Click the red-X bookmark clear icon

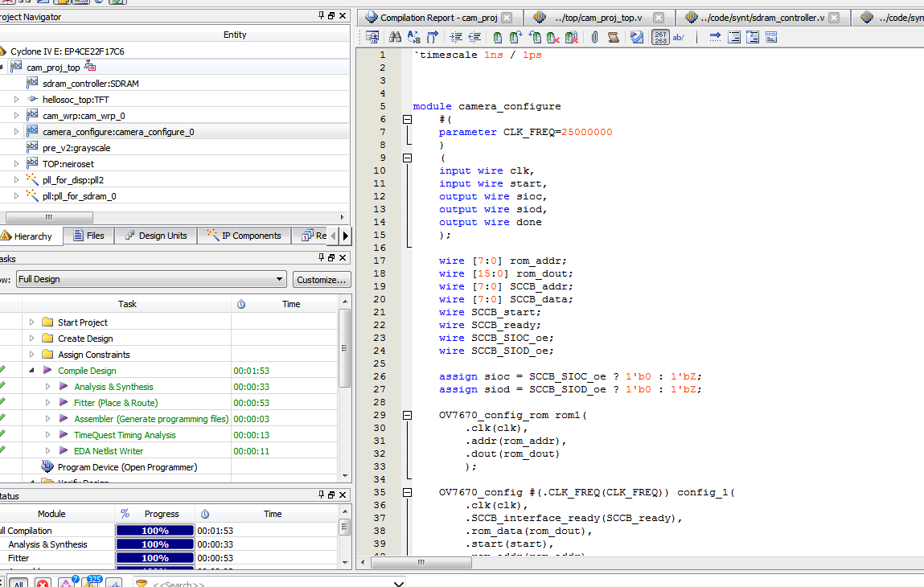(553, 37)
